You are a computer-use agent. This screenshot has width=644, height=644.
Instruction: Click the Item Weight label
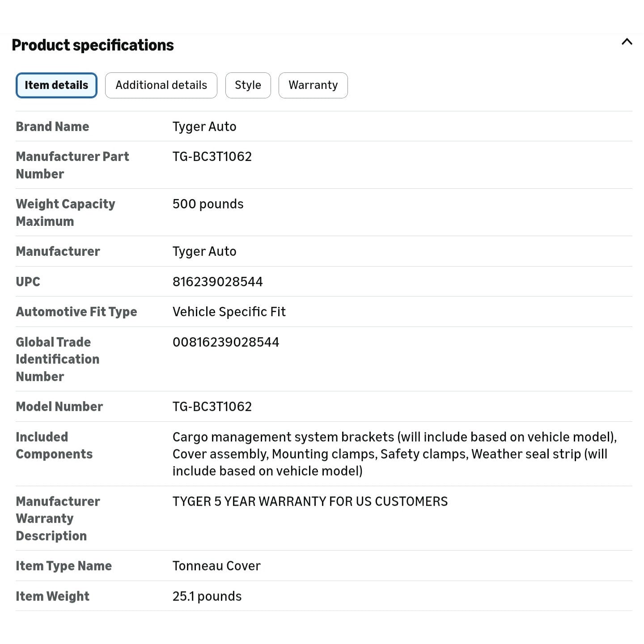(x=53, y=596)
